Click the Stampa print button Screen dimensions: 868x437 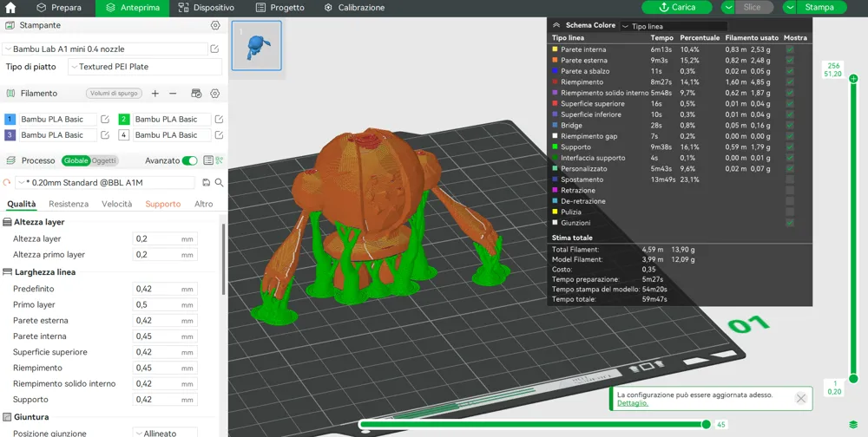[822, 7]
